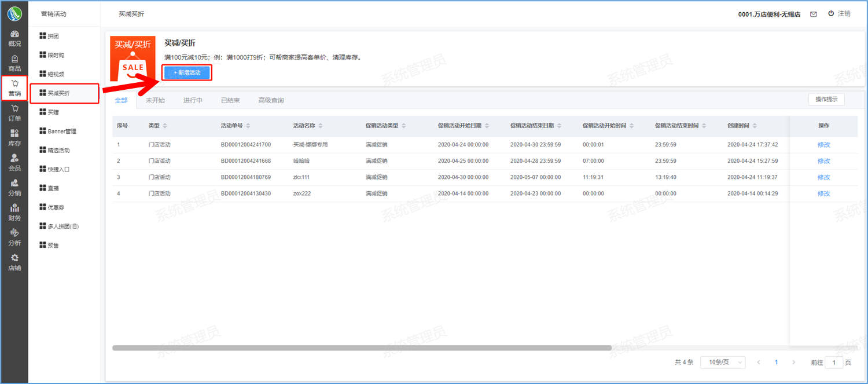The image size is (868, 384).
Task: Open the 10条/页 page size dropdown
Action: [x=723, y=362]
